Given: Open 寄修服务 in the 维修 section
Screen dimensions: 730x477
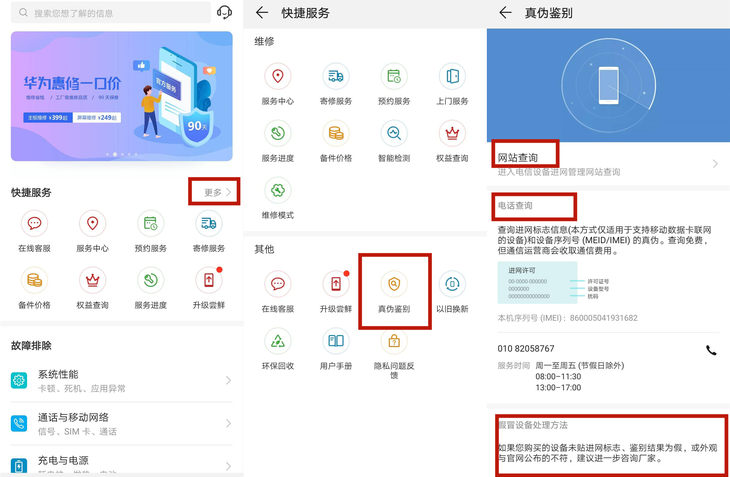Looking at the screenshot, I should pos(336,84).
